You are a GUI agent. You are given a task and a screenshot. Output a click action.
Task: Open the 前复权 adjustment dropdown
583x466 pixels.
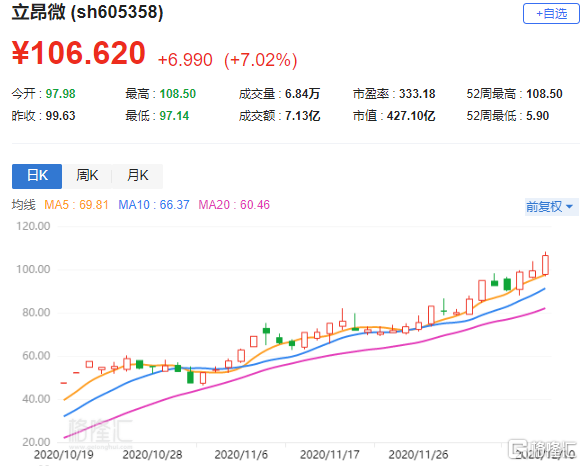coord(551,206)
